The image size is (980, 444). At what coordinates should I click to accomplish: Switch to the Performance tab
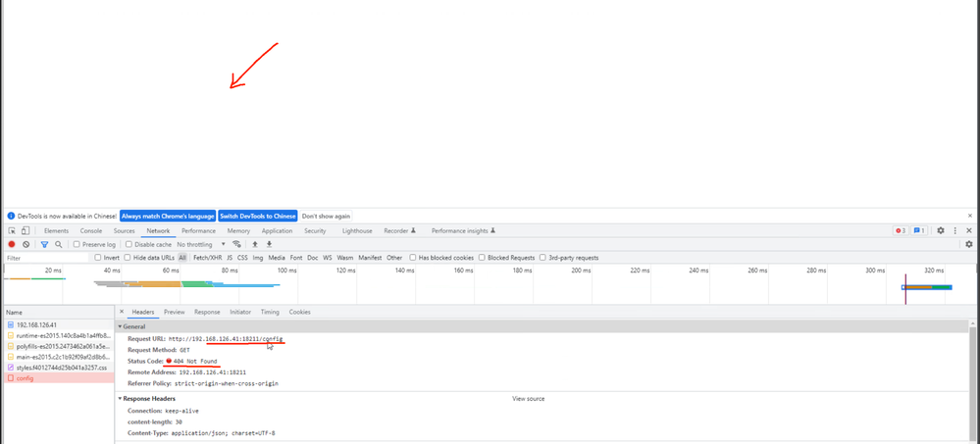[x=199, y=230]
